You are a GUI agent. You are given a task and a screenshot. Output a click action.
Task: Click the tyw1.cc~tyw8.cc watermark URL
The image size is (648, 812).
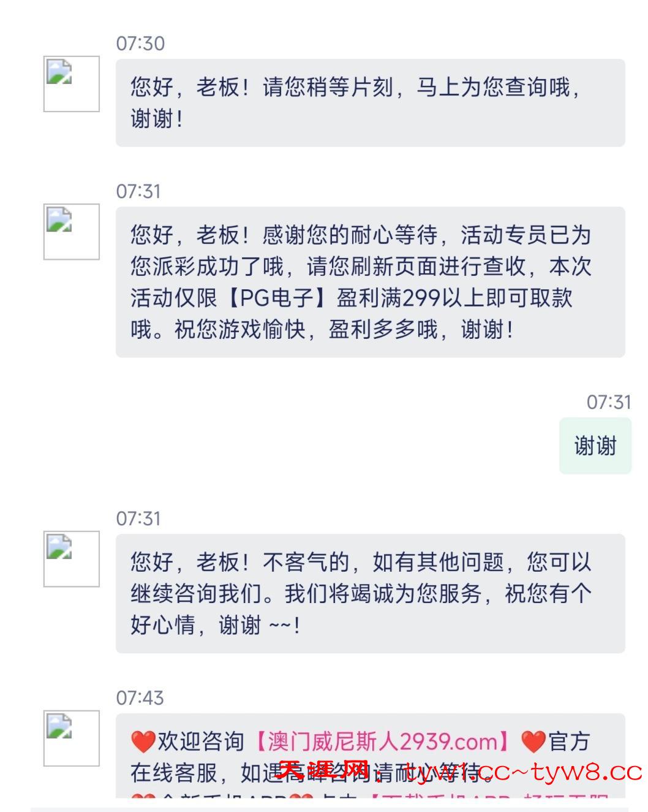522,772
